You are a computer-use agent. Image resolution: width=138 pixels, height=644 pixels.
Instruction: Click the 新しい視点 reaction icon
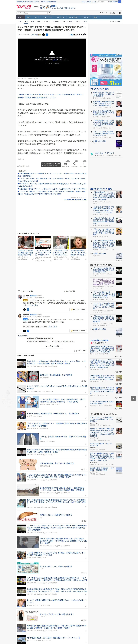[83, 164]
